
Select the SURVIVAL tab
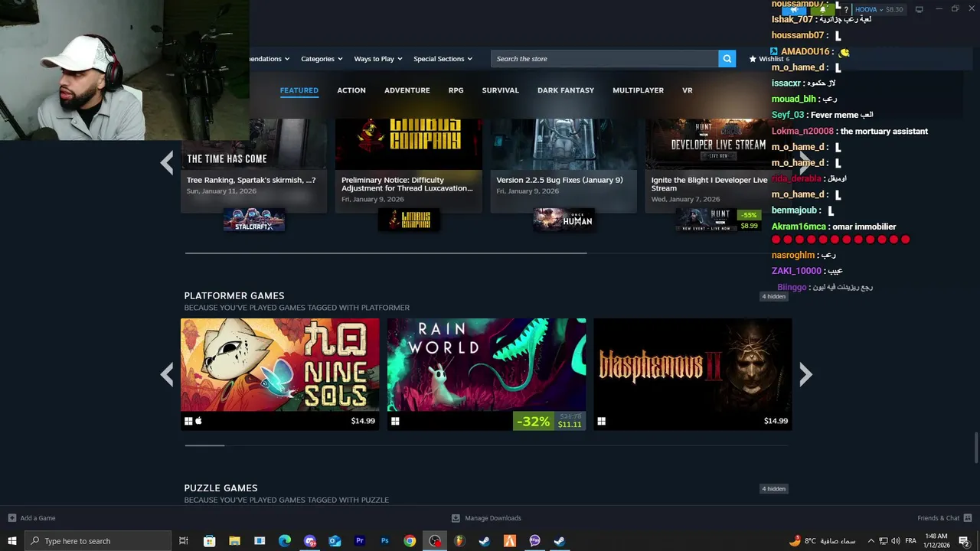[x=500, y=90]
